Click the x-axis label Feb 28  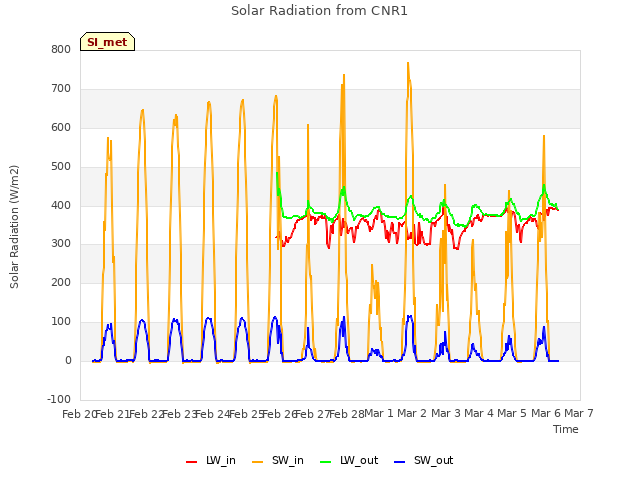tap(346, 414)
